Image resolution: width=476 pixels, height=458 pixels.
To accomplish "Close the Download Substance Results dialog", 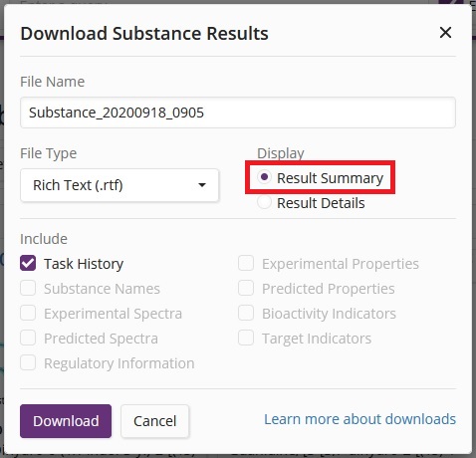I will (x=445, y=33).
